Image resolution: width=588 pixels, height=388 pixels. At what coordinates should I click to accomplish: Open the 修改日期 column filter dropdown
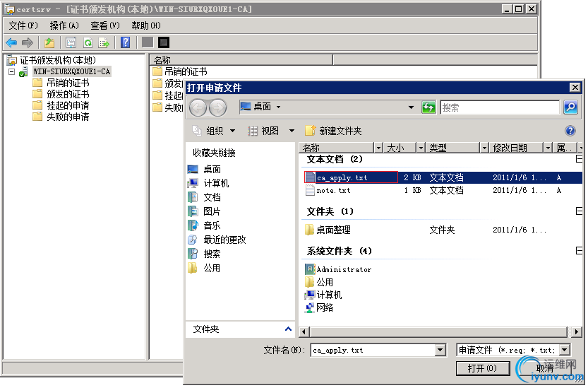click(x=548, y=148)
